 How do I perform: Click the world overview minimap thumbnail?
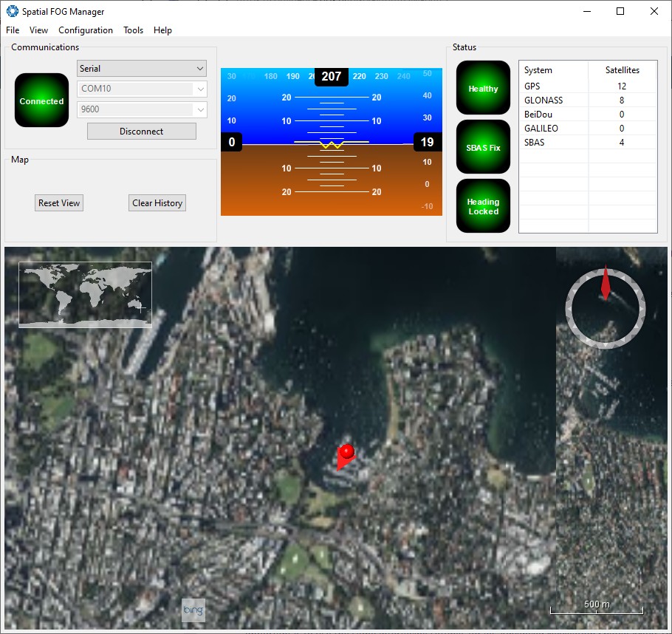tap(85, 294)
